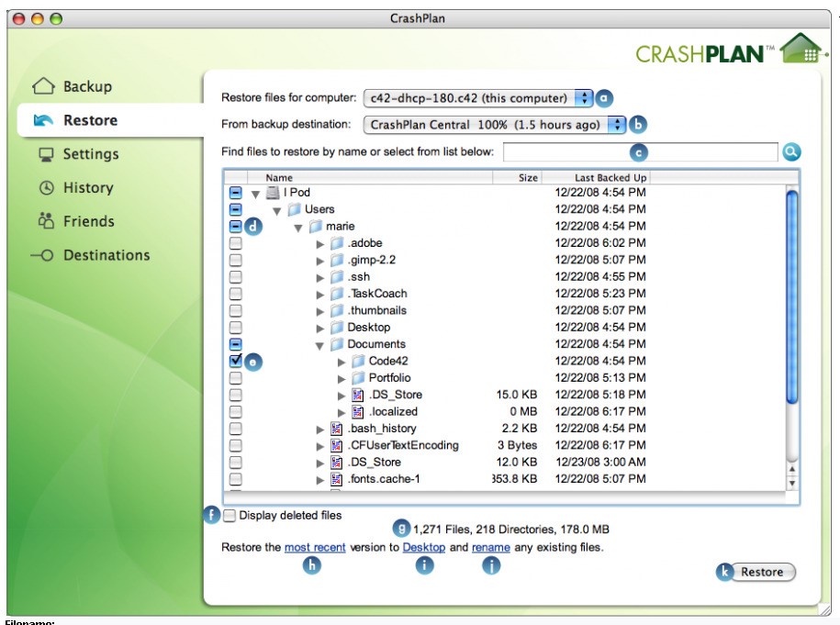Click the file list vertical scrollbar
This screenshot has width=840, height=625.
(791, 294)
